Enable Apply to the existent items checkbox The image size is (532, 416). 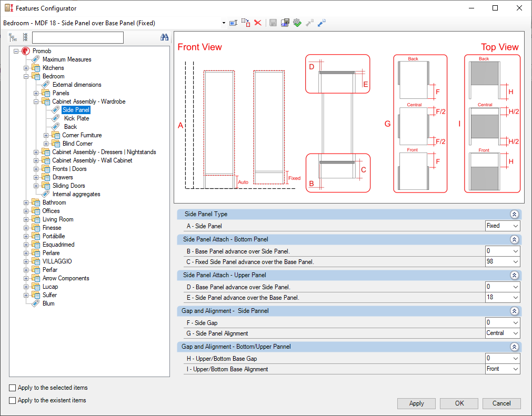coord(13,400)
